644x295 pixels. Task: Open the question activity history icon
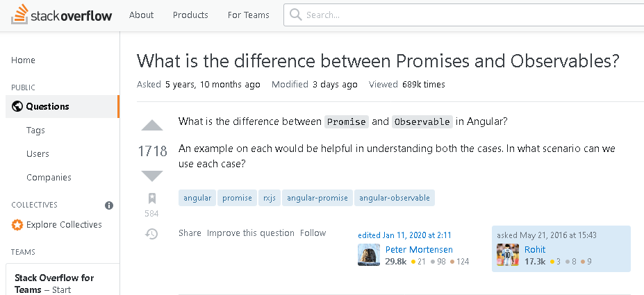point(151,234)
